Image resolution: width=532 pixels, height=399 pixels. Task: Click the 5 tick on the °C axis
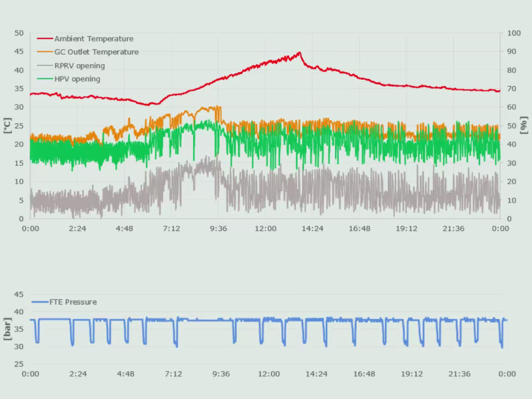[21, 201]
